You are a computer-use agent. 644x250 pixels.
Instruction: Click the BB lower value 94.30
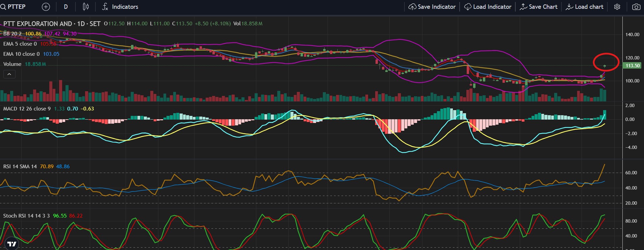70,34
